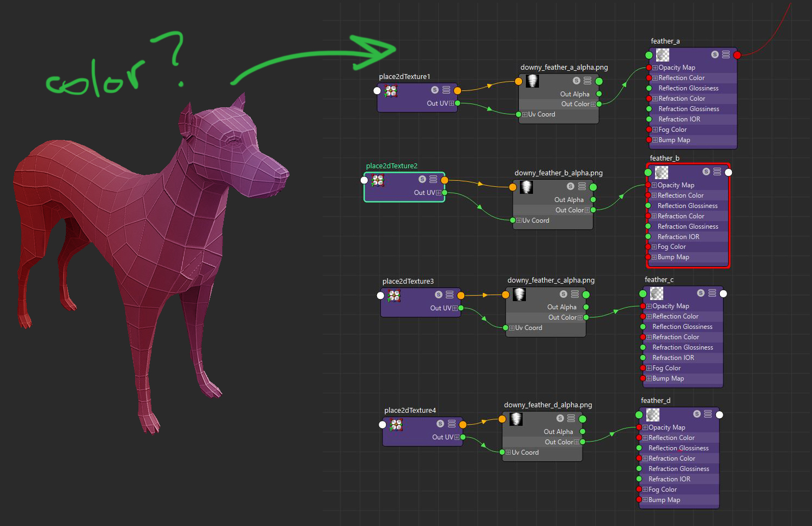The image size is (812, 526).
Task: Click the view mode lines icon on feather_d
Action: (x=708, y=414)
